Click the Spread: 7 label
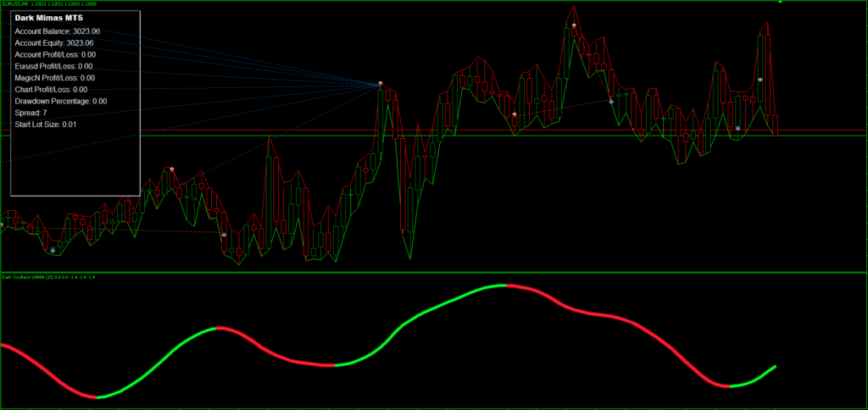This screenshot has width=868, height=410. point(31,113)
